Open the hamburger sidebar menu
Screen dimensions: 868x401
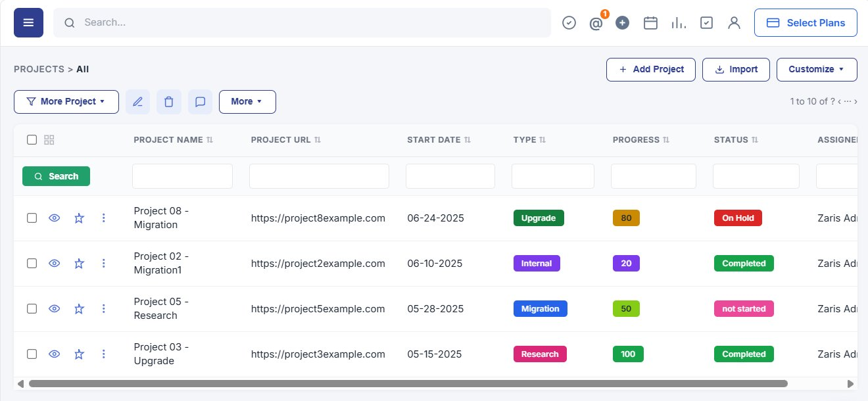28,23
